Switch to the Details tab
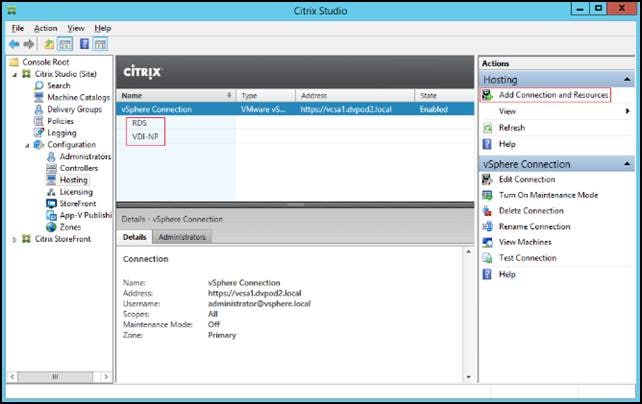Viewport: 642px width, 404px height. (135, 237)
